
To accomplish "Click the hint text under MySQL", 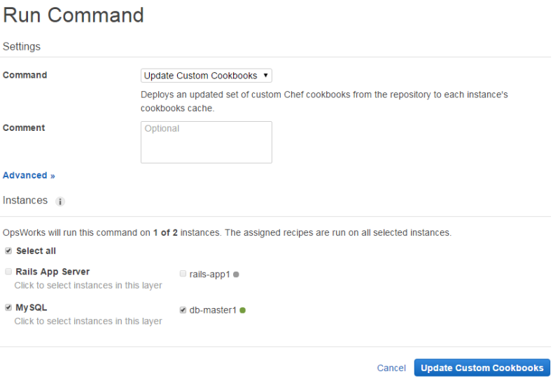I will click(x=88, y=321).
